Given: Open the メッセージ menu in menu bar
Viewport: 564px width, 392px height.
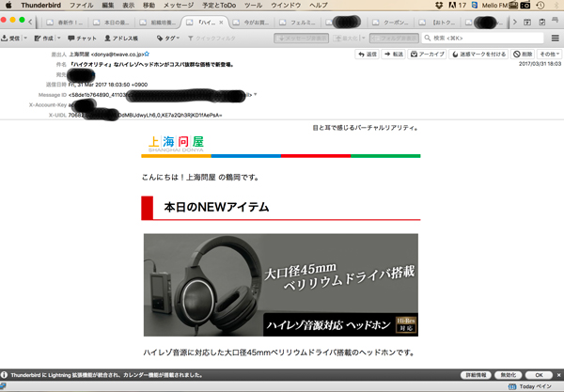Looking at the screenshot, I should [179, 5].
